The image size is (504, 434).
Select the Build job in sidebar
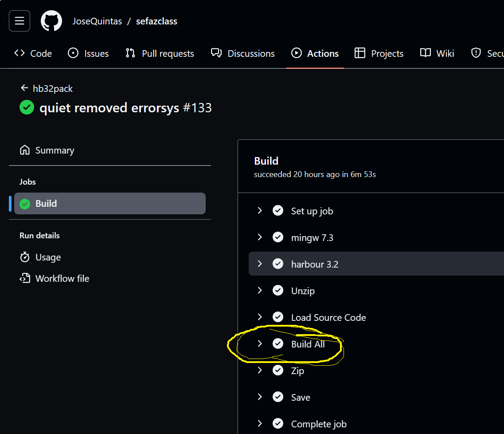(x=110, y=204)
